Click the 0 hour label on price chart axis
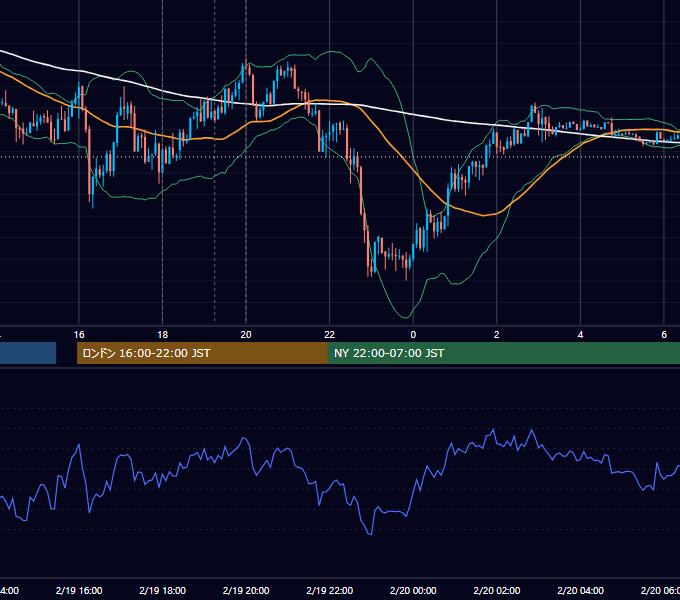 click(413, 335)
